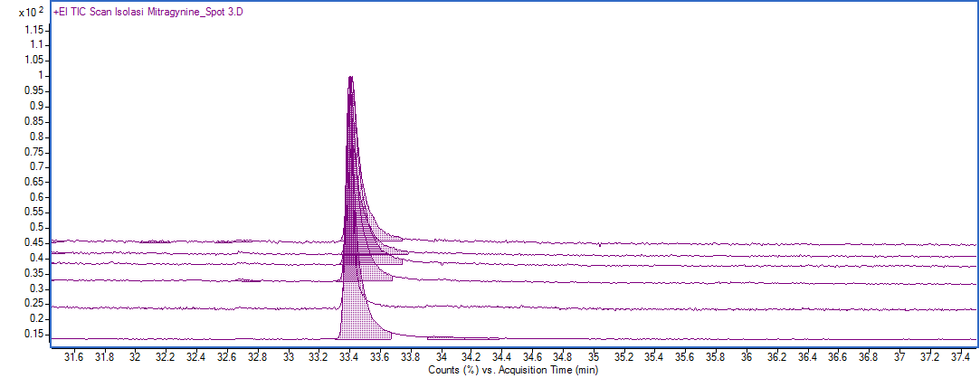Click the 34 tick on the time axis
The image size is (980, 378).
point(442,358)
